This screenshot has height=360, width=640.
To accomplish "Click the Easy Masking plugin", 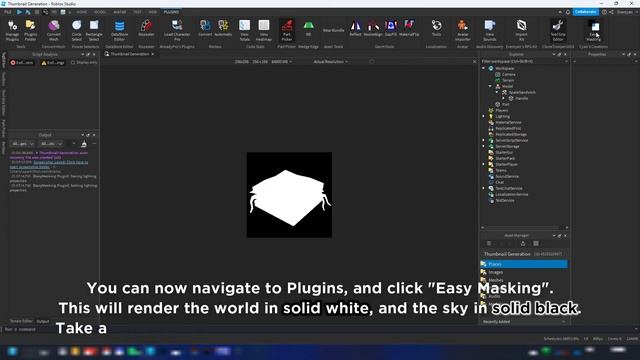I will click(593, 30).
